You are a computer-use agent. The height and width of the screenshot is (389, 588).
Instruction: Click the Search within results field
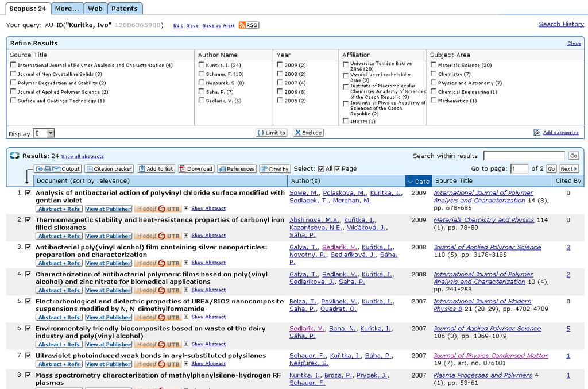pos(524,155)
